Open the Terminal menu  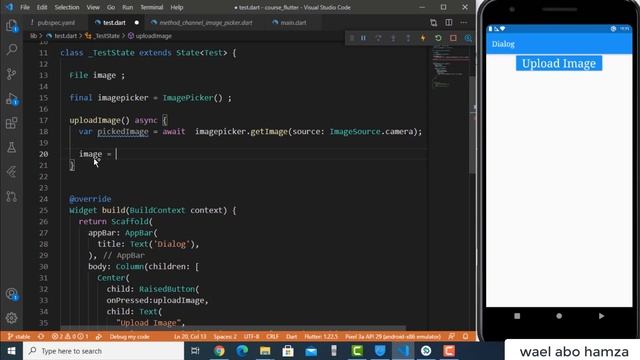pos(151,7)
